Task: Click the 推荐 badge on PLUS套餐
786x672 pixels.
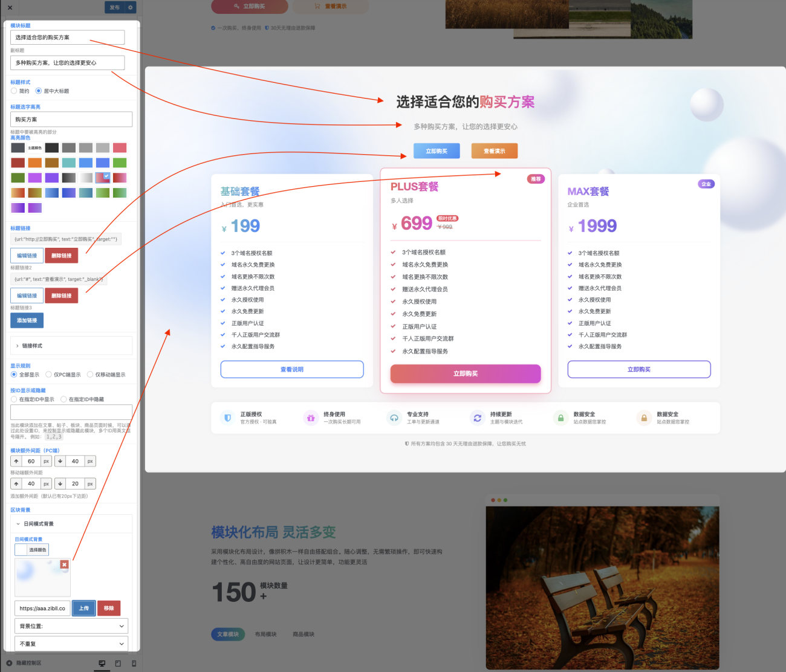Action: tap(536, 179)
